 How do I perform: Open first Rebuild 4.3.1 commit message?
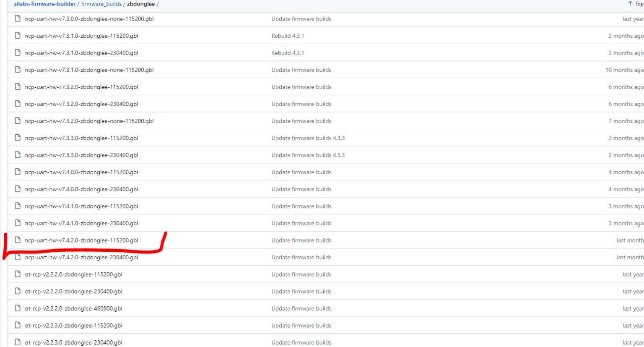point(288,36)
